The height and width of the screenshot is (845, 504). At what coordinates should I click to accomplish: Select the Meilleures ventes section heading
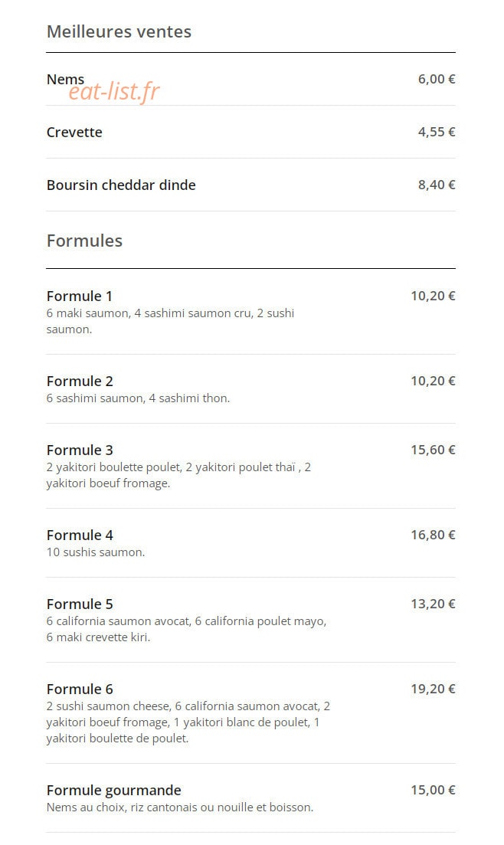119,32
